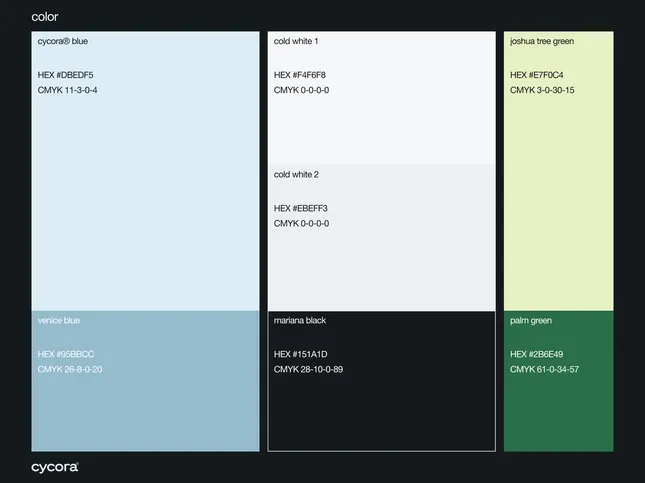Click CMYK 11-3-0-4 value

pyautogui.click(x=67, y=90)
